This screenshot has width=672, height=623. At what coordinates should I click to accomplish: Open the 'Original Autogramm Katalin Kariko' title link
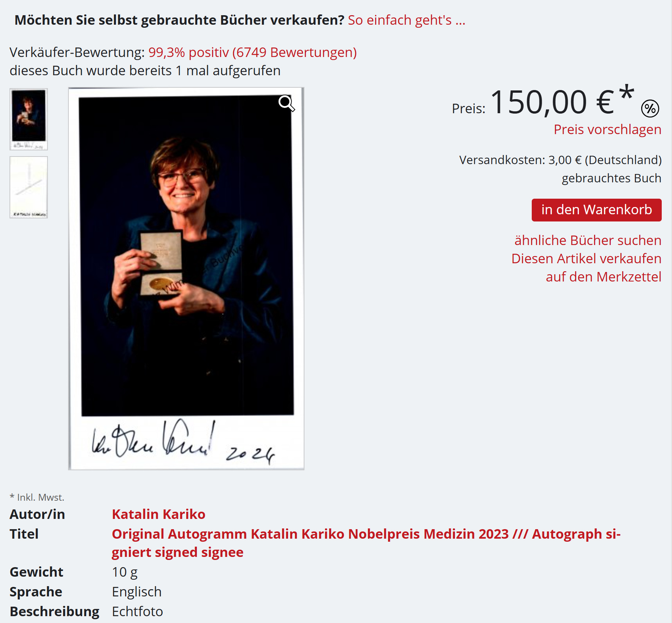pyautogui.click(x=366, y=543)
